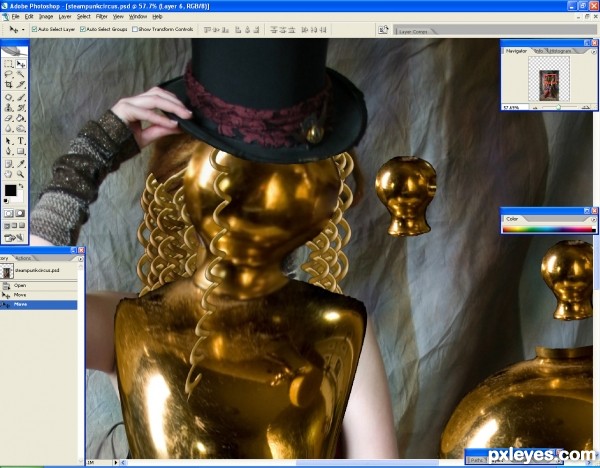Select the Pen tool
600x468 pixels.
(x=9, y=151)
